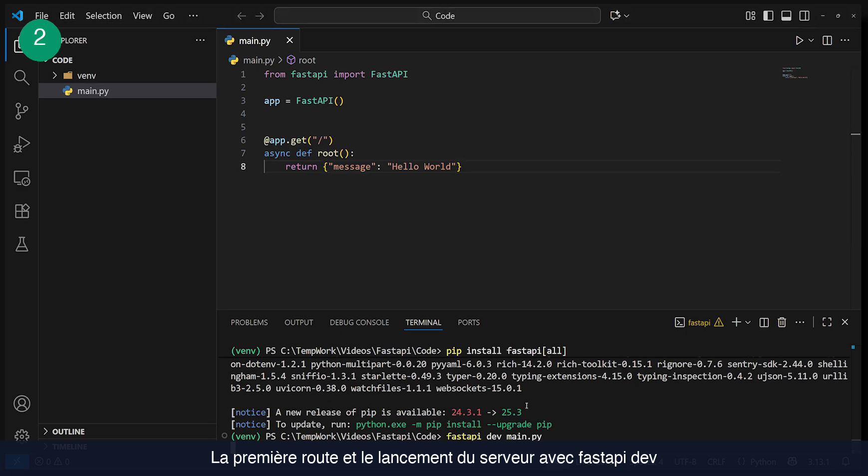Click the "Hello World" string in code
Image resolution: width=868 pixels, height=476 pixels.
tap(422, 167)
